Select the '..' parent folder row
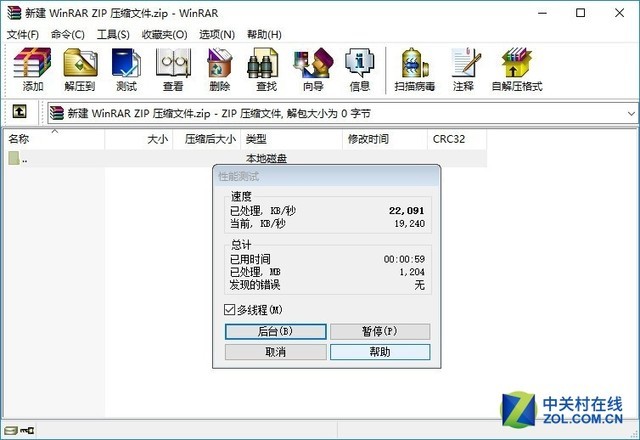 247,158
